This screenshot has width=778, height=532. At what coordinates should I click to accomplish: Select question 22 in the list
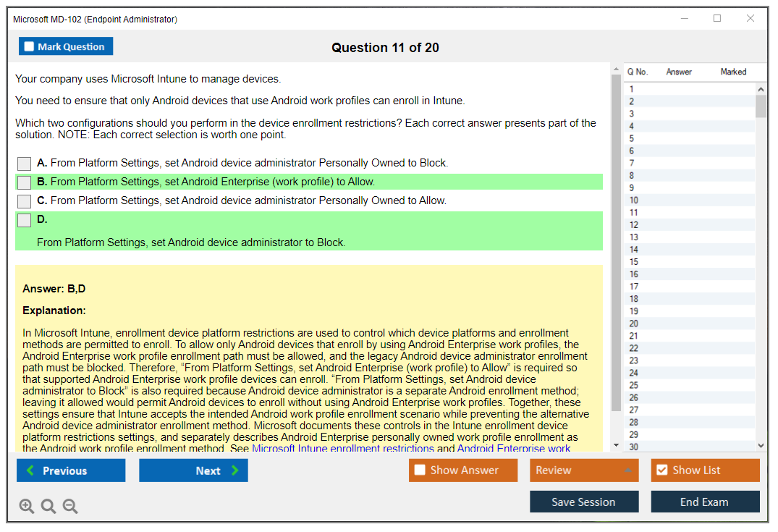pyautogui.click(x=690, y=348)
